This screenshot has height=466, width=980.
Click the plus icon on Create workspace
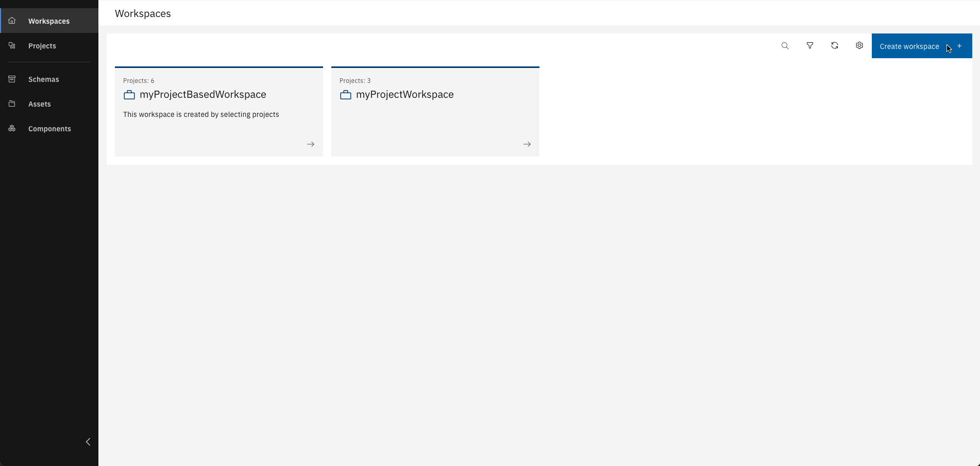(959, 46)
